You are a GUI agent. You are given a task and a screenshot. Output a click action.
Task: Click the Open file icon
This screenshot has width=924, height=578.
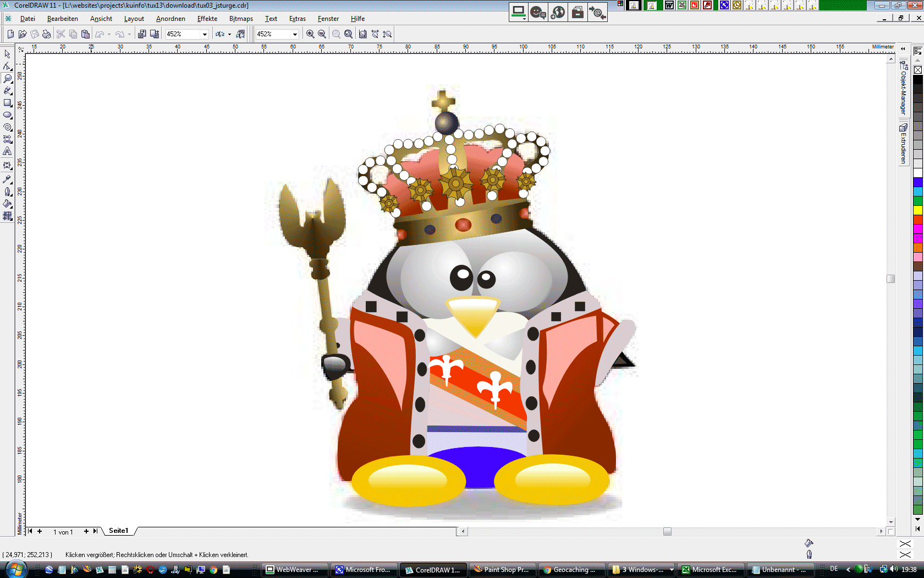(x=23, y=34)
